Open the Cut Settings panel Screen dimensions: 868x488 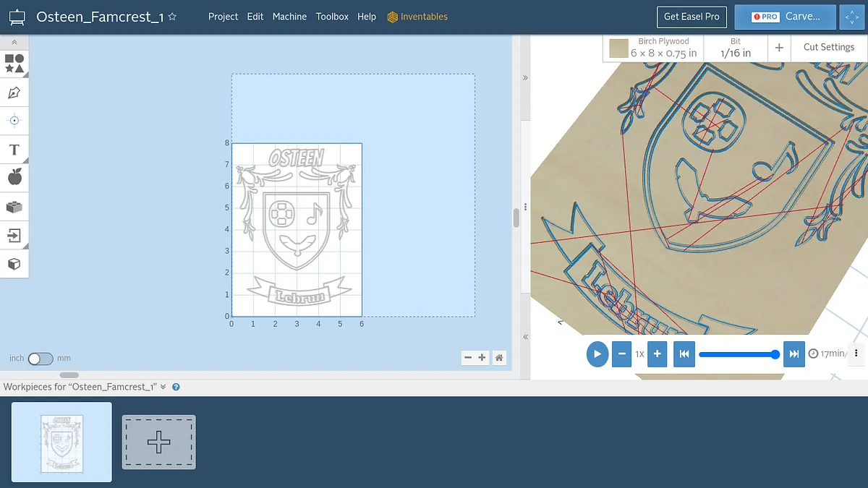[x=829, y=47]
